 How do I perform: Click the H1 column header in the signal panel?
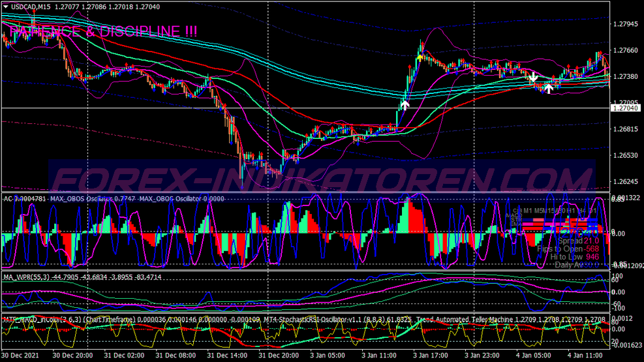tap(571, 211)
